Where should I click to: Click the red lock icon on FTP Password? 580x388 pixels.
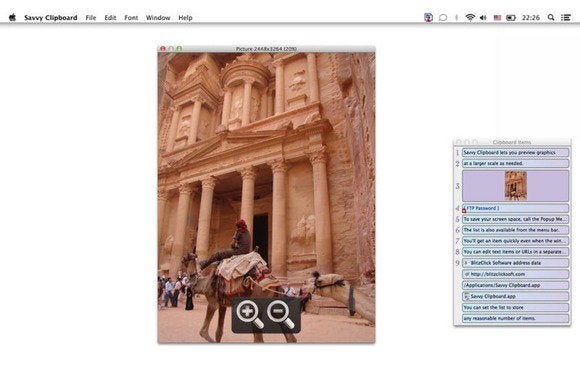click(x=464, y=210)
